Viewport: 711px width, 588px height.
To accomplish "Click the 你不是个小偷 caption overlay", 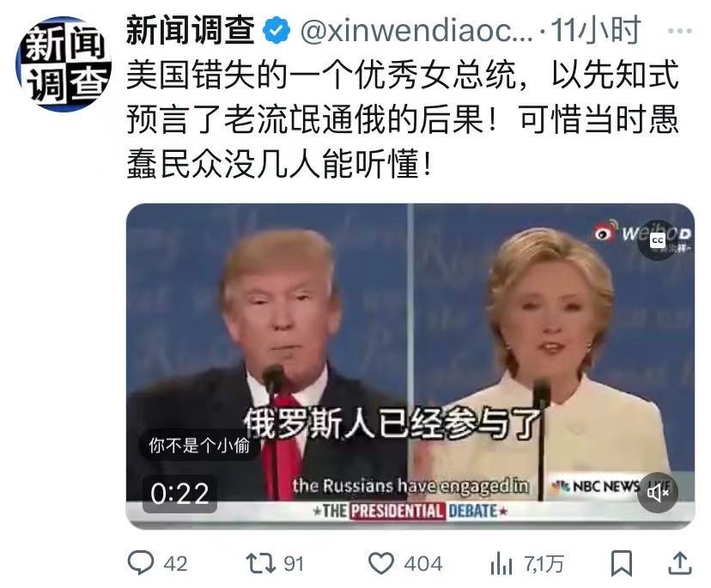I will [199, 446].
